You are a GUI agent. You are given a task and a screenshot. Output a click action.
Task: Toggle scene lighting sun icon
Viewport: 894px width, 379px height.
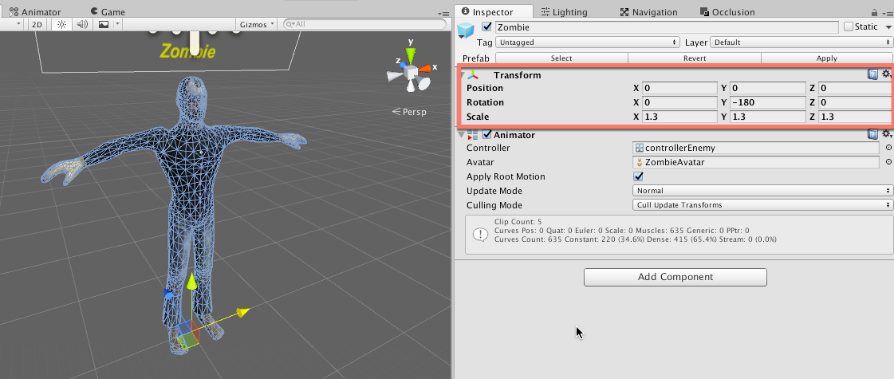click(x=62, y=24)
